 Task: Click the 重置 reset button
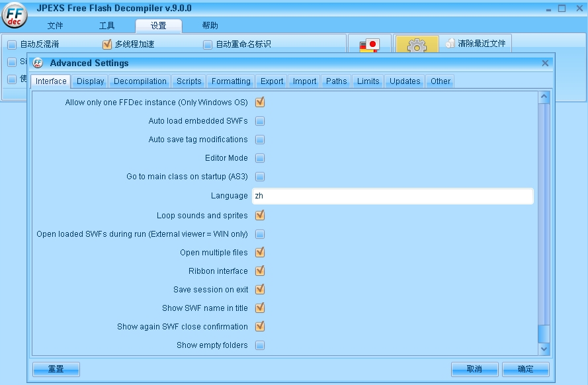click(x=56, y=369)
